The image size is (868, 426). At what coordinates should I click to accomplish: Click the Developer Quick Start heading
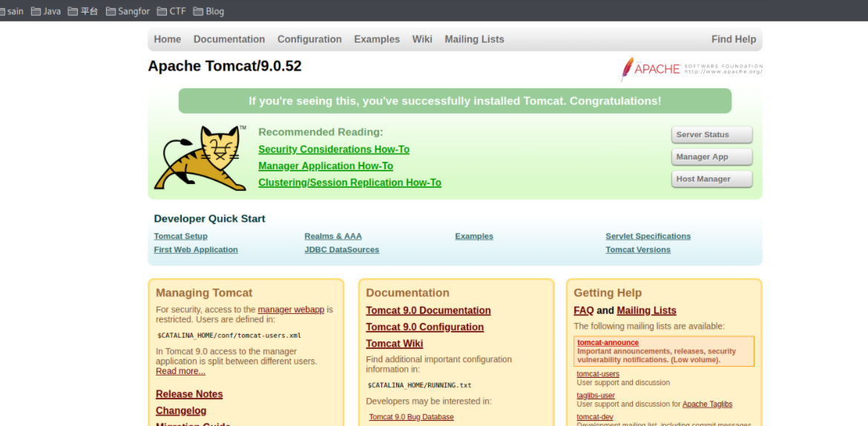(209, 219)
